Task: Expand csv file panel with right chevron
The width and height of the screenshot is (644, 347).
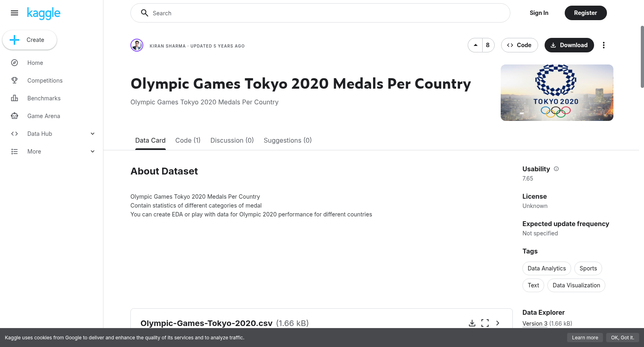Action: point(498,323)
